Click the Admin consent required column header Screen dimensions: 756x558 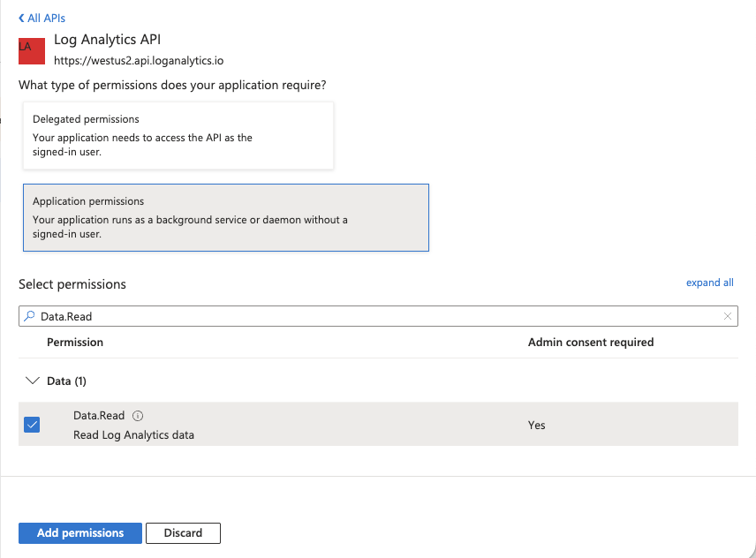[590, 342]
